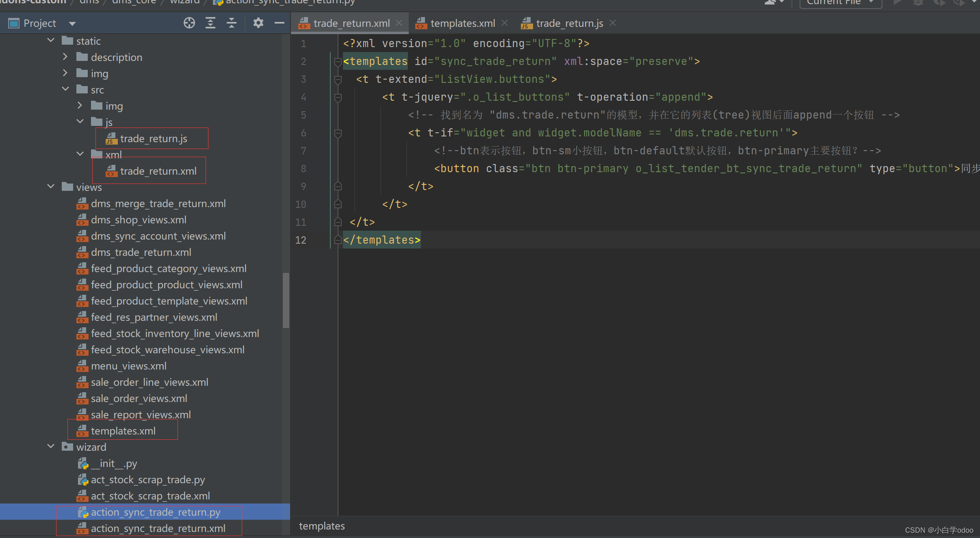Close the templates.xml editor tab

tap(505, 23)
